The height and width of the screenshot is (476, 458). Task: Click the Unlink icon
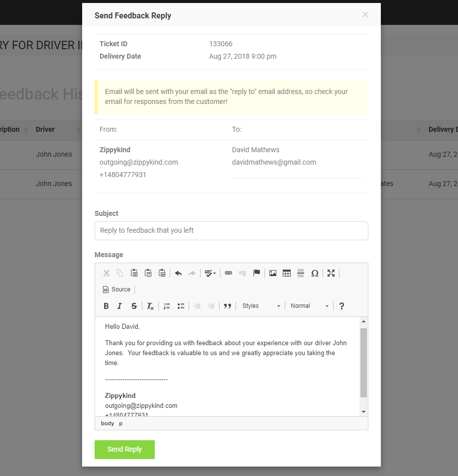pyautogui.click(x=242, y=273)
